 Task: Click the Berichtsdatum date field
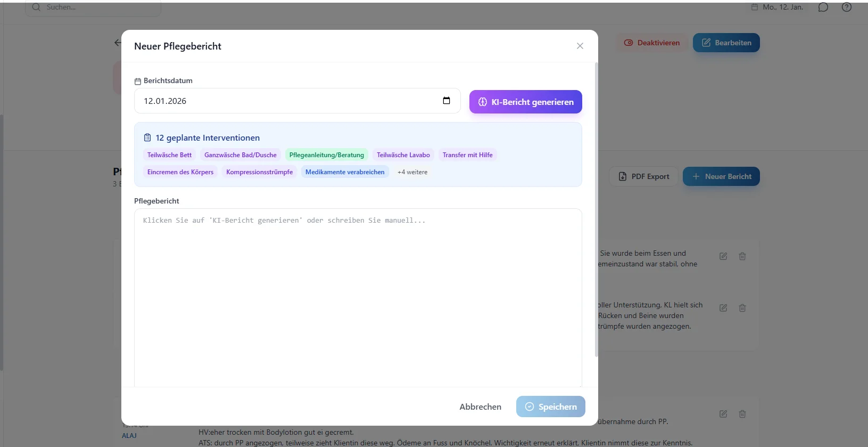[x=297, y=101]
